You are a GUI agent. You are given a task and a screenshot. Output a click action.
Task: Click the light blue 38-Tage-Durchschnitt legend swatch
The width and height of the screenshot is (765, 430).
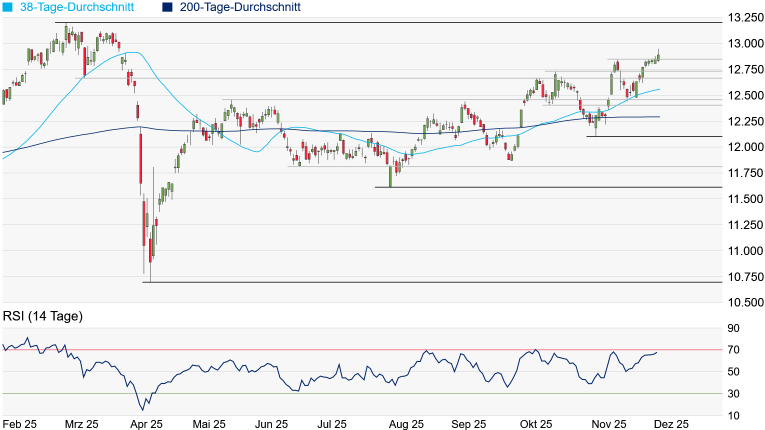coord(9,7)
